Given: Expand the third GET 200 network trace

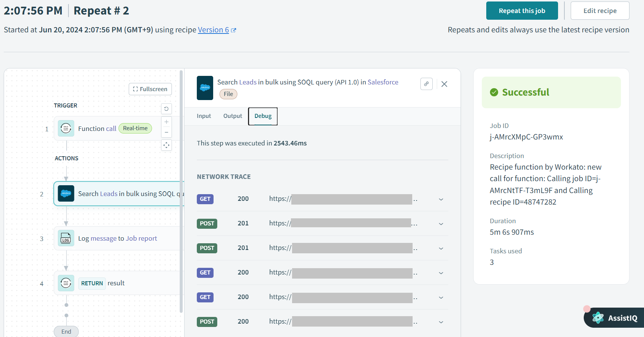Looking at the screenshot, I should pyautogui.click(x=441, y=298).
